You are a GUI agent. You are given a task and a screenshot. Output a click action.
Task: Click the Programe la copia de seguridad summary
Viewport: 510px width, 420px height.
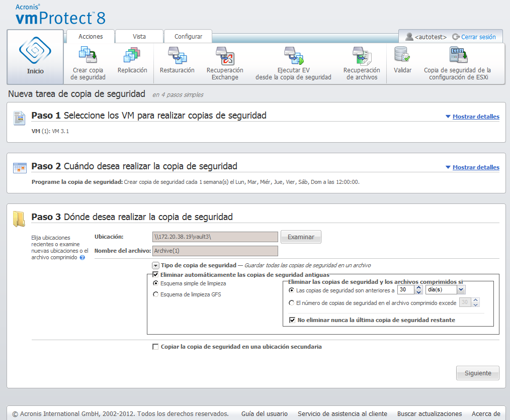pos(195,182)
